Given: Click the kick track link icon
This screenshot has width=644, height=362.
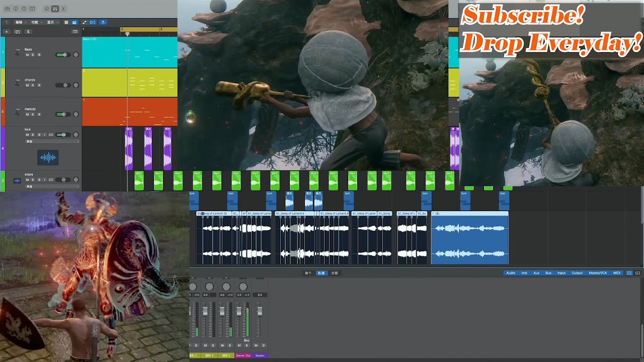Looking at the screenshot, I should point(51,135).
